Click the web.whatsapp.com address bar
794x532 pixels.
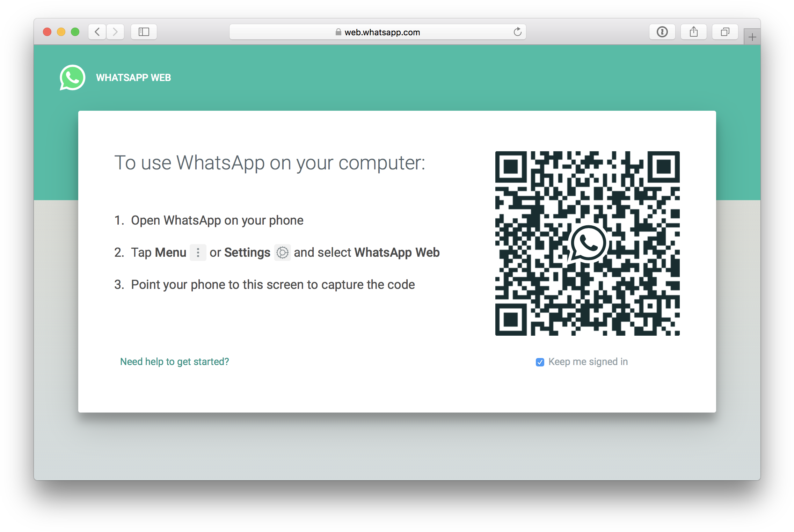click(x=382, y=32)
